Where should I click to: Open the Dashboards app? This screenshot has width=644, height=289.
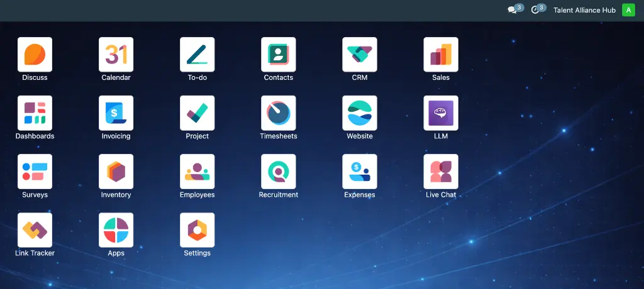pyautogui.click(x=35, y=113)
